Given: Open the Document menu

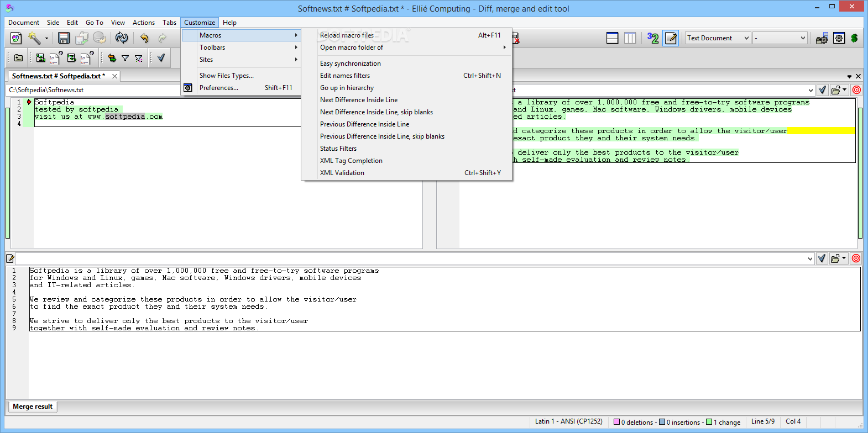Looking at the screenshot, I should pyautogui.click(x=24, y=23).
